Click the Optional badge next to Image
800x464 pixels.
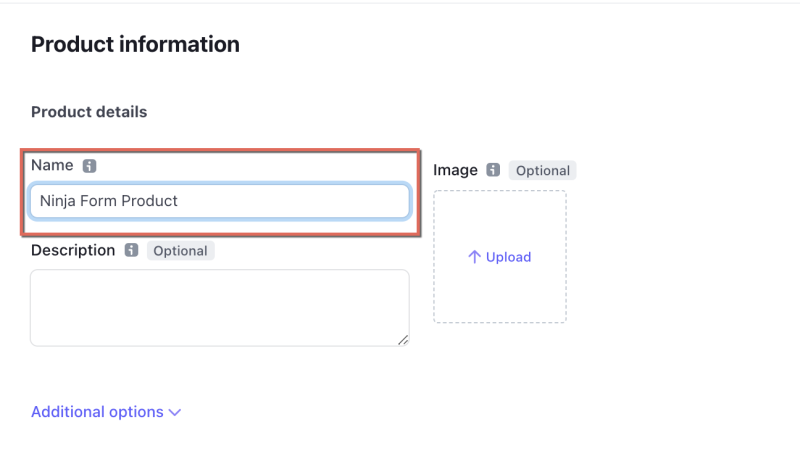pos(543,170)
